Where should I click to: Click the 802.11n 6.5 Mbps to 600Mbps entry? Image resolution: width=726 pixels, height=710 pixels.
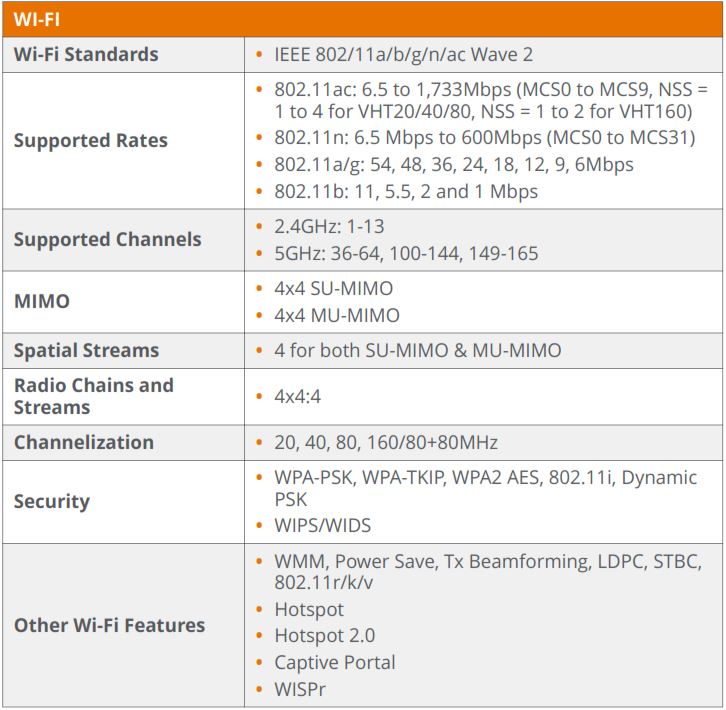[485, 138]
